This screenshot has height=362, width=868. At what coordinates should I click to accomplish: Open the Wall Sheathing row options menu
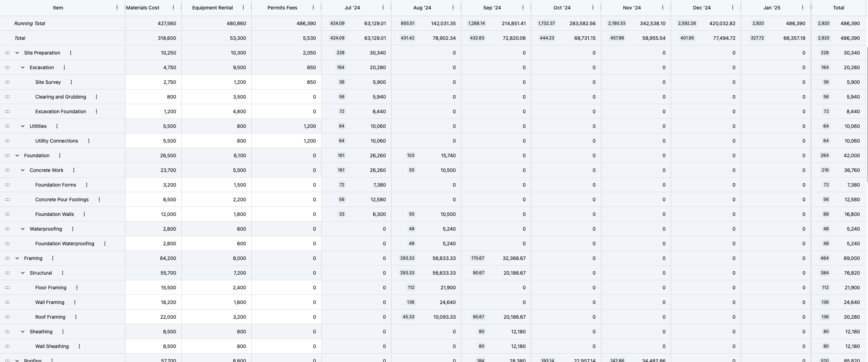tap(79, 346)
